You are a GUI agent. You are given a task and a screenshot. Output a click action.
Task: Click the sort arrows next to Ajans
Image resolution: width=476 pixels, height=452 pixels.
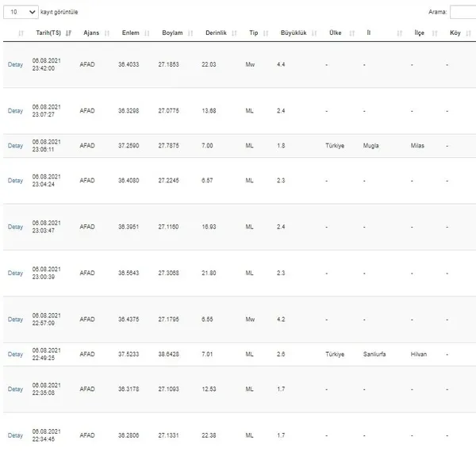point(107,33)
